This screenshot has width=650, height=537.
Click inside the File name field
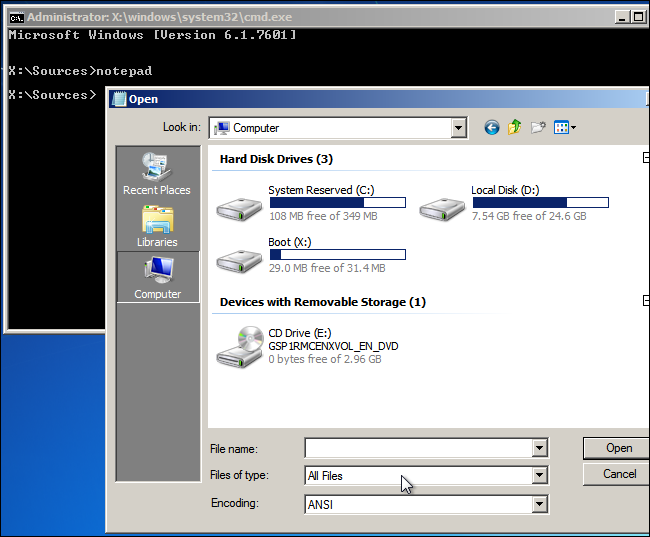(x=419, y=448)
